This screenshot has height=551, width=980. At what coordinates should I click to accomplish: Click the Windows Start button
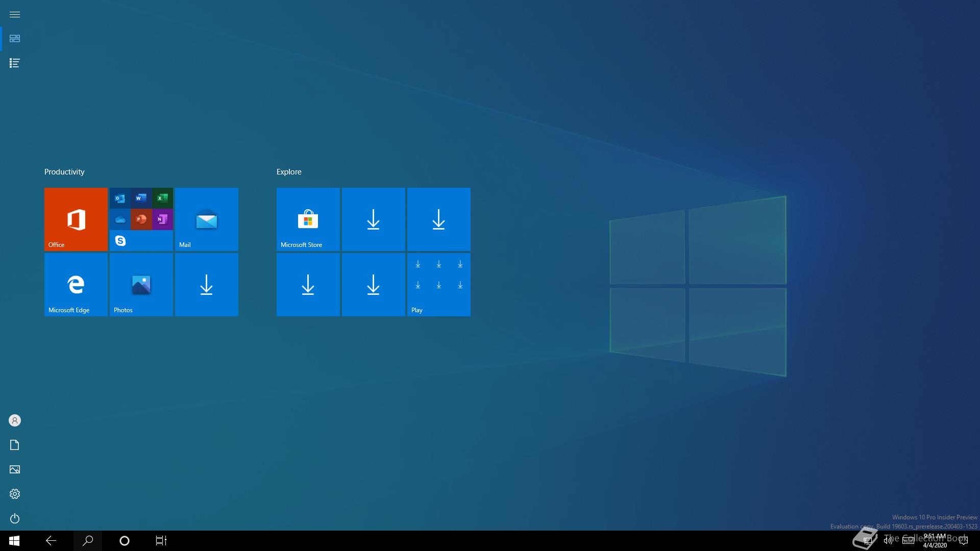[x=14, y=541]
